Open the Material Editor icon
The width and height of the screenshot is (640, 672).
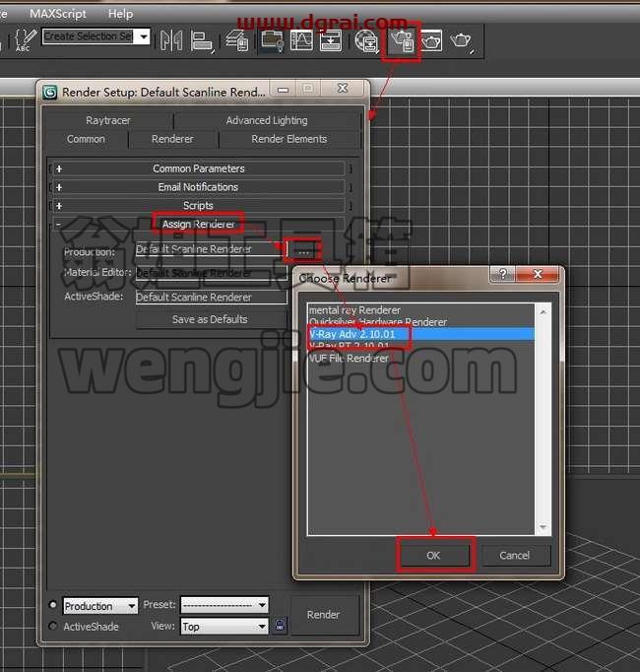click(x=366, y=41)
